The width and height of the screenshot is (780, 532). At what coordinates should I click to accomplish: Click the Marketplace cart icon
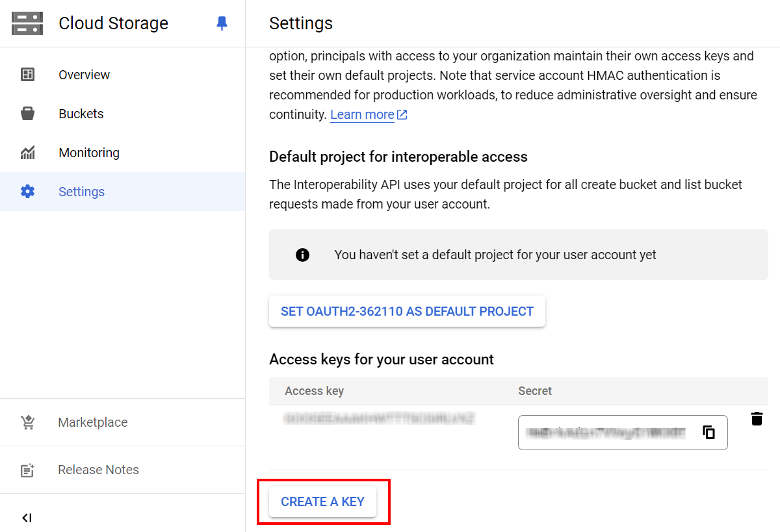coord(27,422)
